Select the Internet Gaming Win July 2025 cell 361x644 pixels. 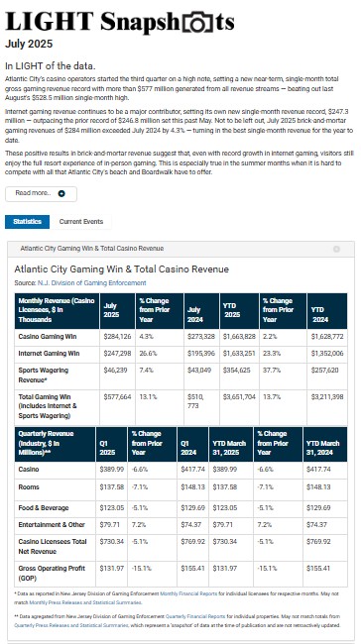117,354
